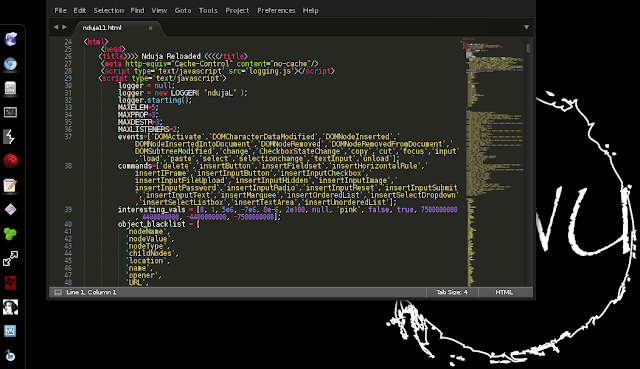Select the nduja11.html tab
This screenshot has height=369, width=640.
(102, 28)
